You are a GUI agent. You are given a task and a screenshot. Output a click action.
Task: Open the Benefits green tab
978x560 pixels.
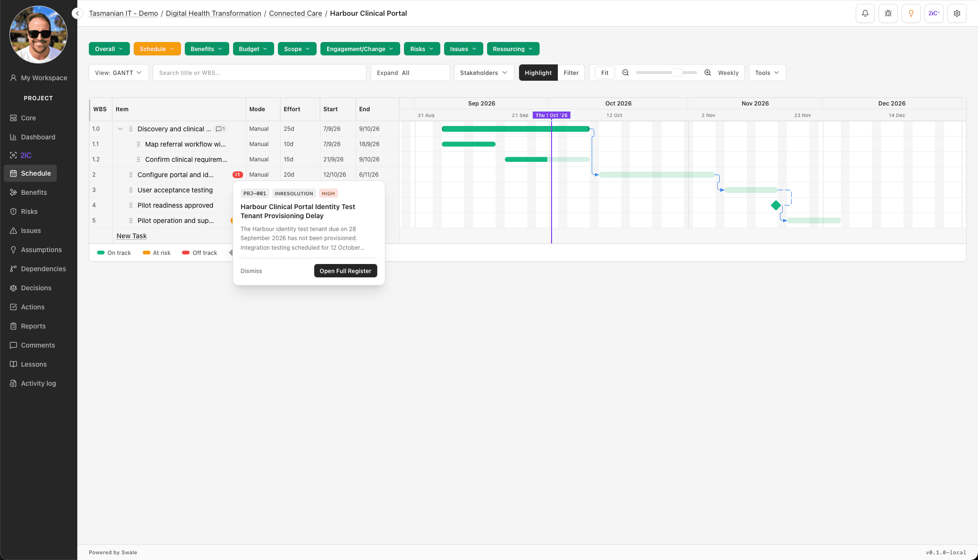click(206, 49)
